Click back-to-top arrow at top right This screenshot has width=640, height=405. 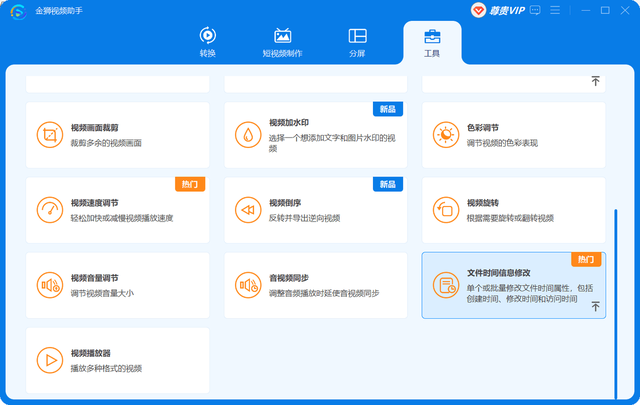point(596,81)
